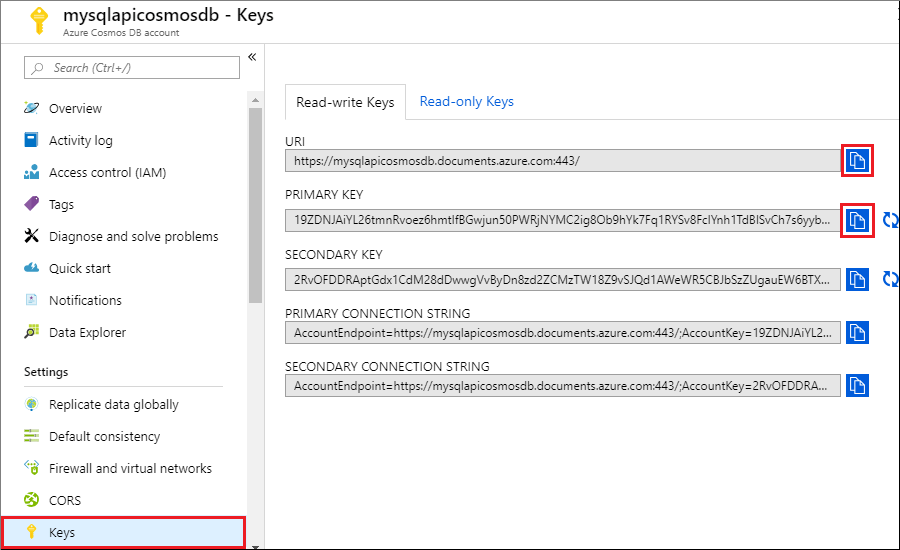Go to Access control (IAM)

[x=107, y=172]
